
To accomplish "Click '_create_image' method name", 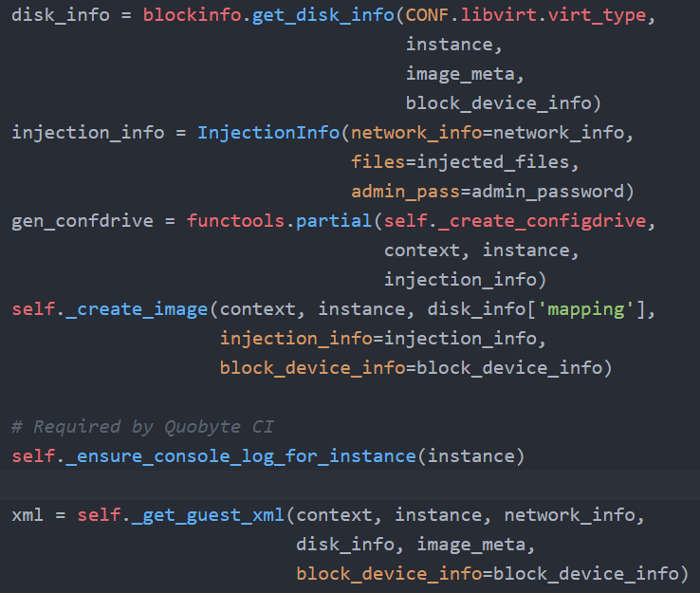I will tap(137, 310).
